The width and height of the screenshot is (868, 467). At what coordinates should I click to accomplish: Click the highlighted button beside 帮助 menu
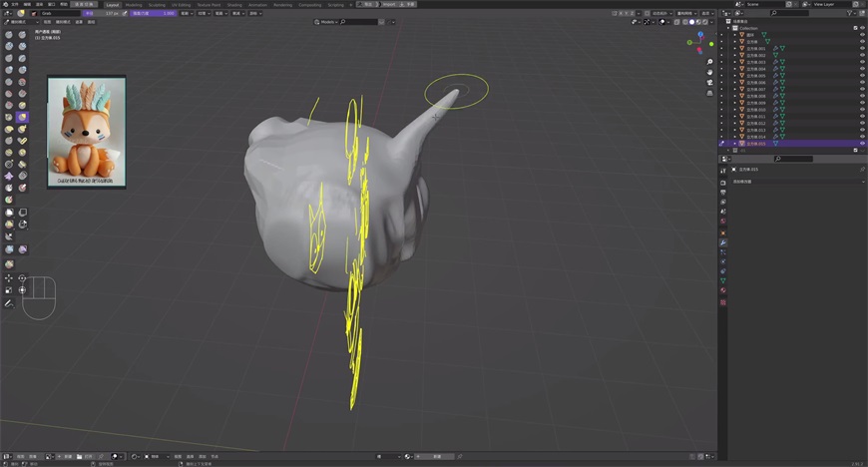tap(84, 4)
